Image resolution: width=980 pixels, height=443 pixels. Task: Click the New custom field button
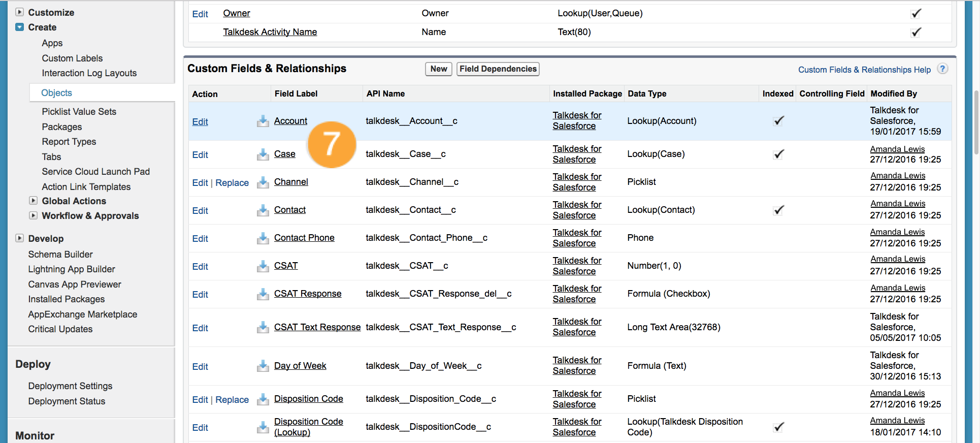[x=439, y=69]
